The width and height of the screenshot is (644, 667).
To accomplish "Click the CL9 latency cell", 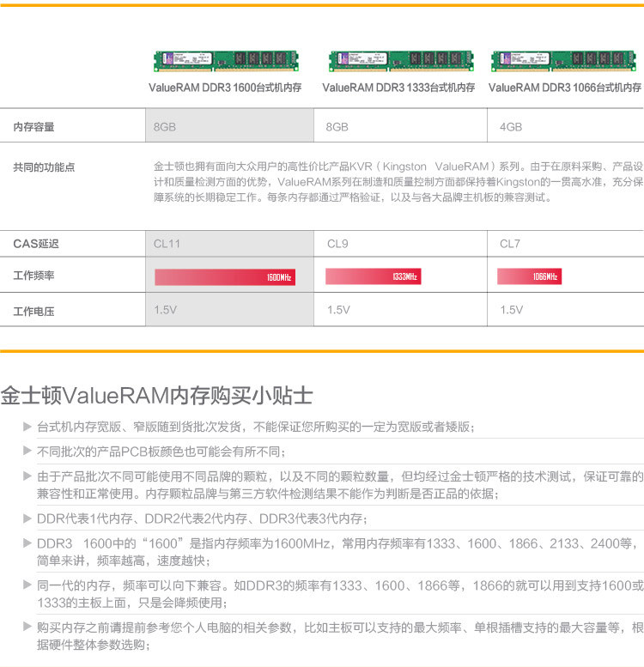I will (400, 244).
